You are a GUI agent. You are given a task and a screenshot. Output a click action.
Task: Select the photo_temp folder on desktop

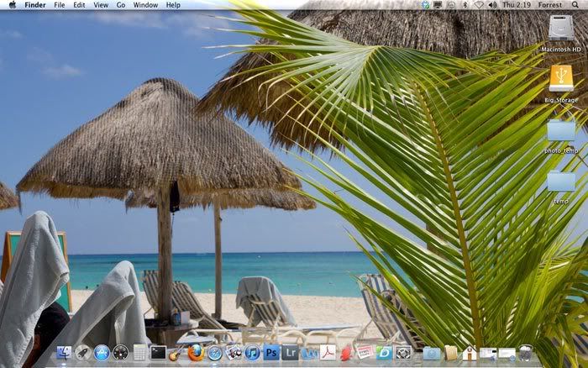(x=561, y=130)
